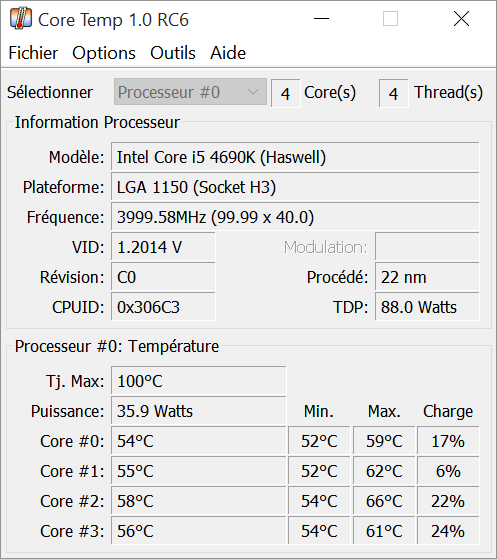Click the Core Temp thermometer app icon
Viewport: 497px width, 559px height.
click(21, 19)
